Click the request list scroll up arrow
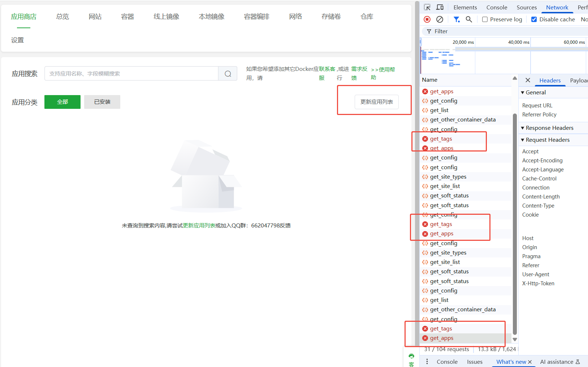Image resolution: width=588 pixels, height=367 pixels. tap(515, 78)
